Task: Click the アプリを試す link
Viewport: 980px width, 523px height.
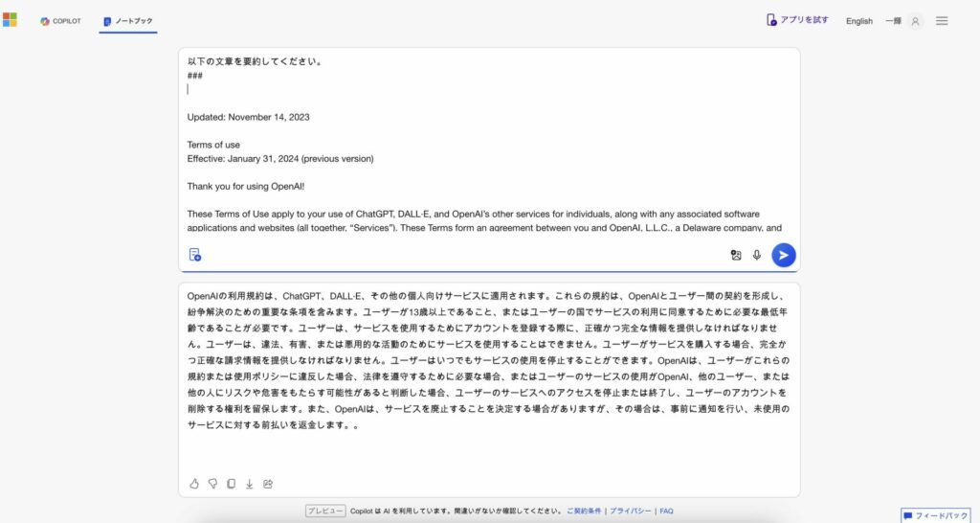Action: coord(797,20)
